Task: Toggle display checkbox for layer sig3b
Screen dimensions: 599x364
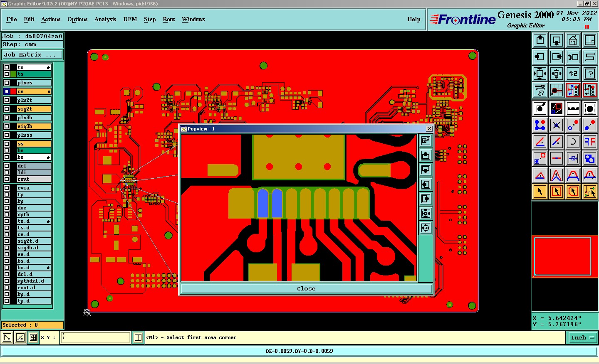Action: 7,126
